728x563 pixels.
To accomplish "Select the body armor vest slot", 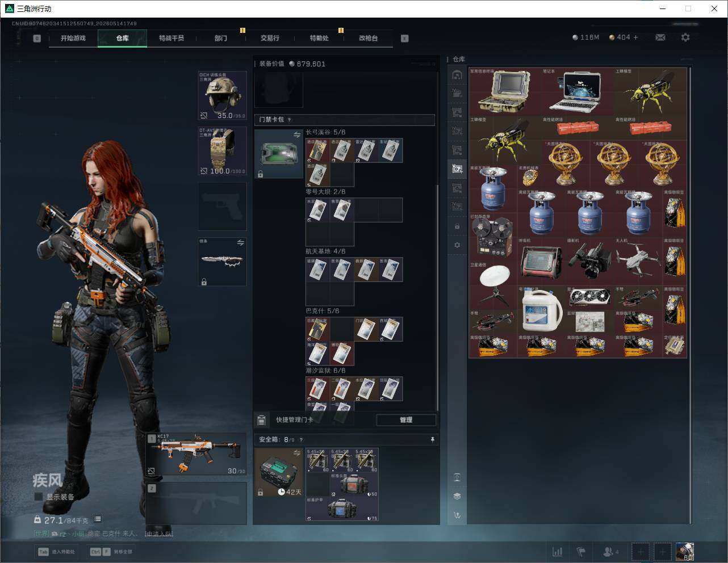I will (223, 151).
